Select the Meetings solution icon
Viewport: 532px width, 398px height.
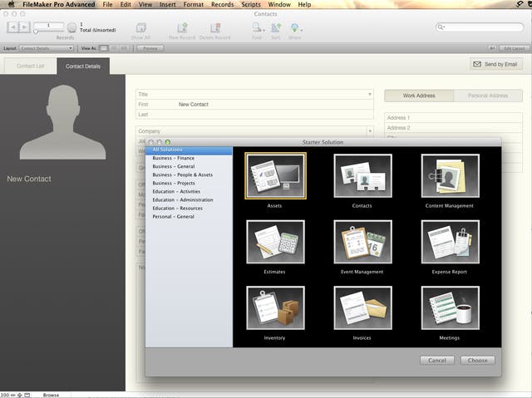pyautogui.click(x=451, y=307)
